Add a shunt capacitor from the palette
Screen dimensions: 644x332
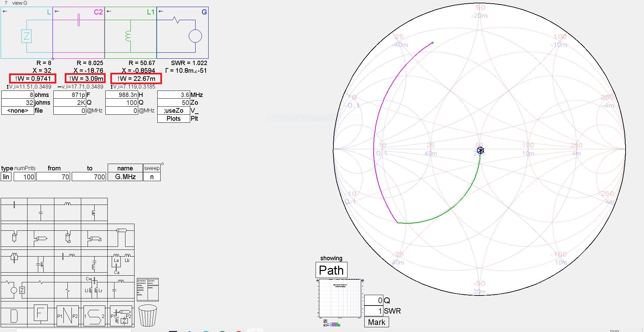point(41,210)
